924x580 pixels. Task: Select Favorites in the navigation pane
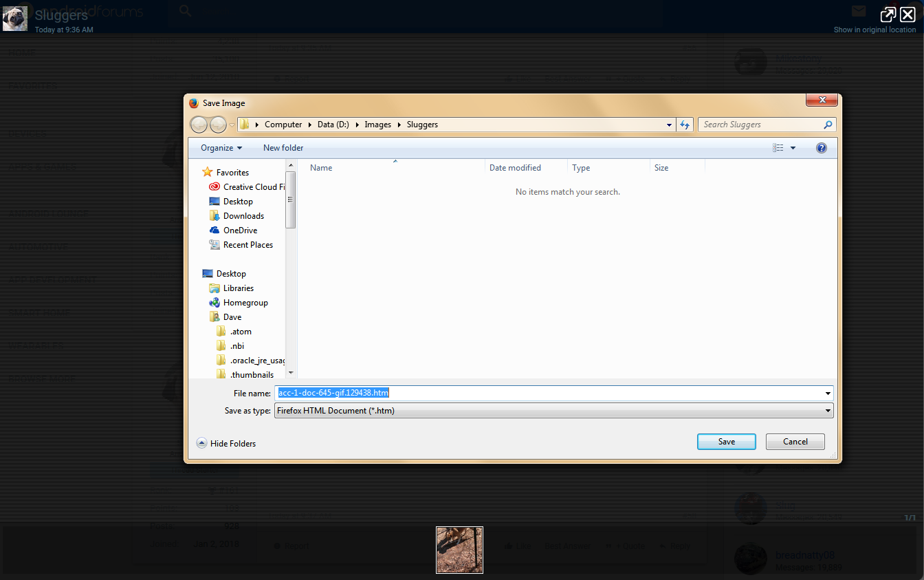(x=232, y=173)
